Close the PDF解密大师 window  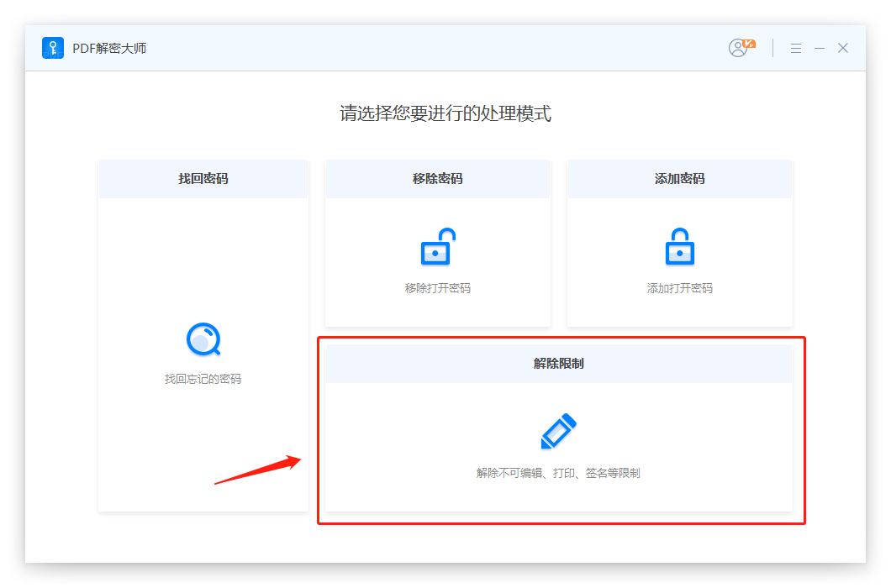[x=843, y=48]
